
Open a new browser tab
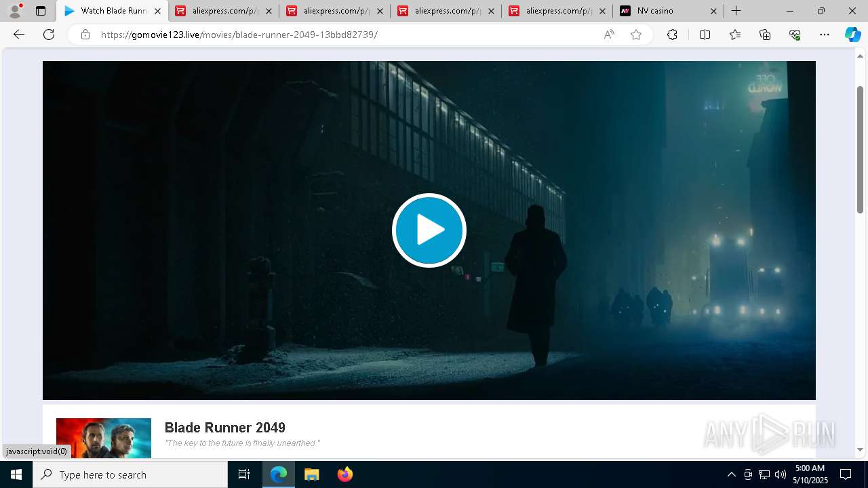click(736, 11)
